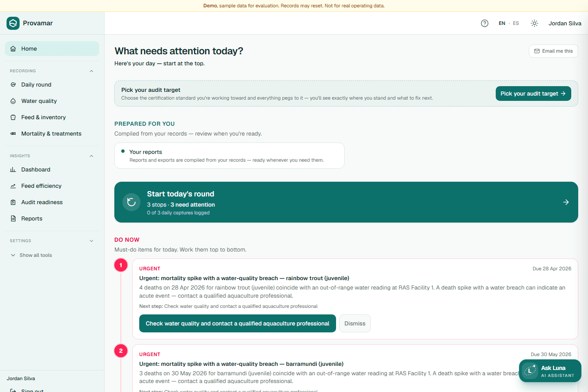
Task: Click Sign out link
Action: click(32, 390)
